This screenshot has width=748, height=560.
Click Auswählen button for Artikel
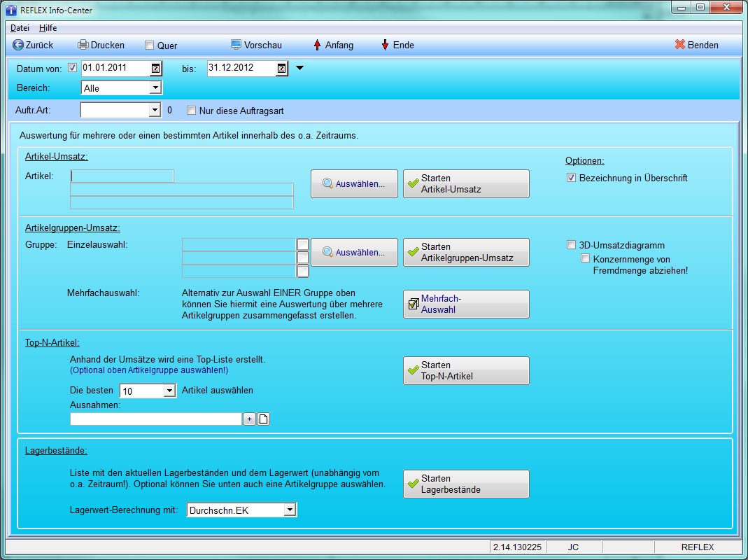tap(354, 184)
